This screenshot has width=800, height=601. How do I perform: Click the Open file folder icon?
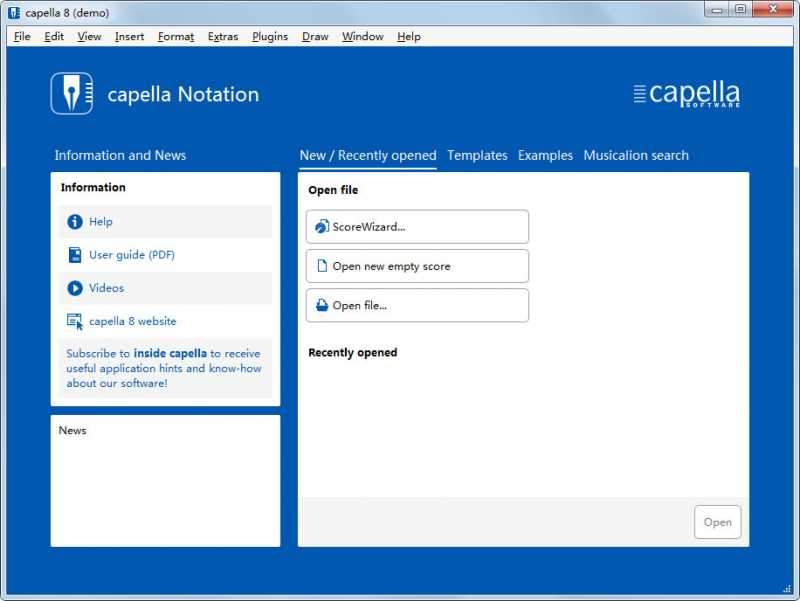pyautogui.click(x=322, y=305)
